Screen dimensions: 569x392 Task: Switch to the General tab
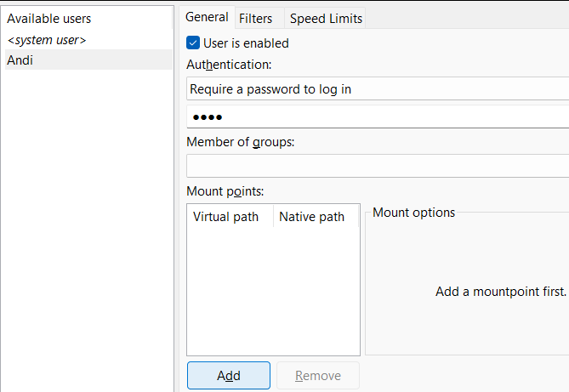tap(207, 17)
